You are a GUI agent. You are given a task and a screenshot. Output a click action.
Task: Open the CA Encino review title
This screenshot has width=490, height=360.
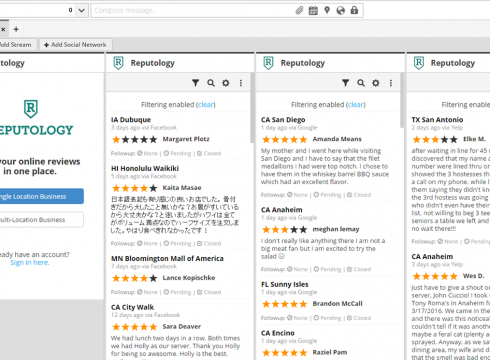(278, 333)
